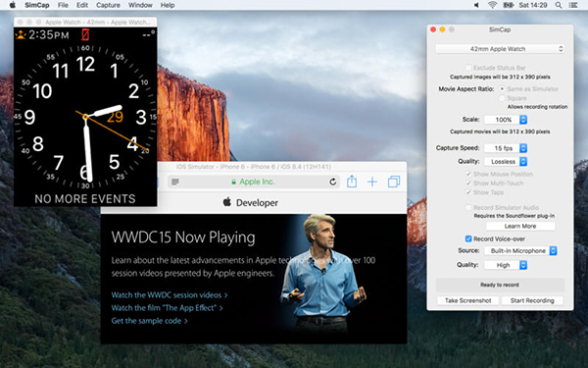Open Reader view icon in address bar
Image resolution: width=588 pixels, height=368 pixels.
click(x=175, y=183)
